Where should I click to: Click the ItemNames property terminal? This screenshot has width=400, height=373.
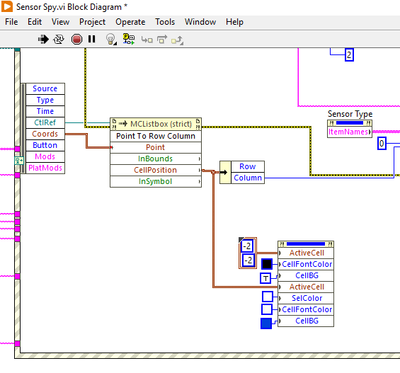point(350,132)
